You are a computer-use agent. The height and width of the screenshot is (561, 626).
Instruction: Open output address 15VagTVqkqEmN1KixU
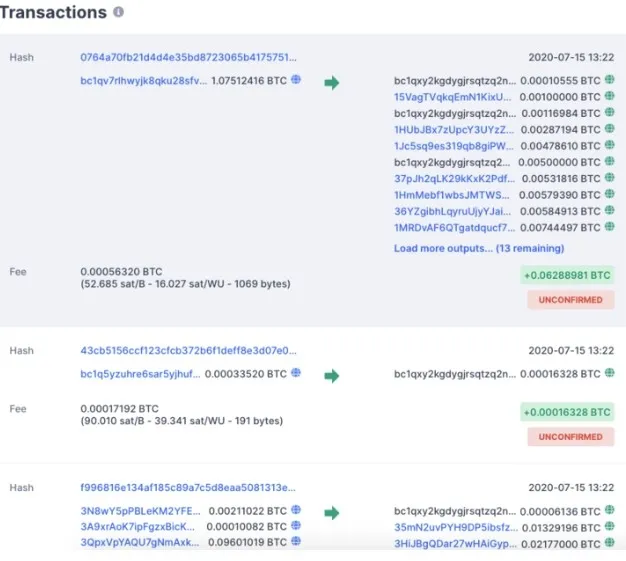tap(452, 97)
